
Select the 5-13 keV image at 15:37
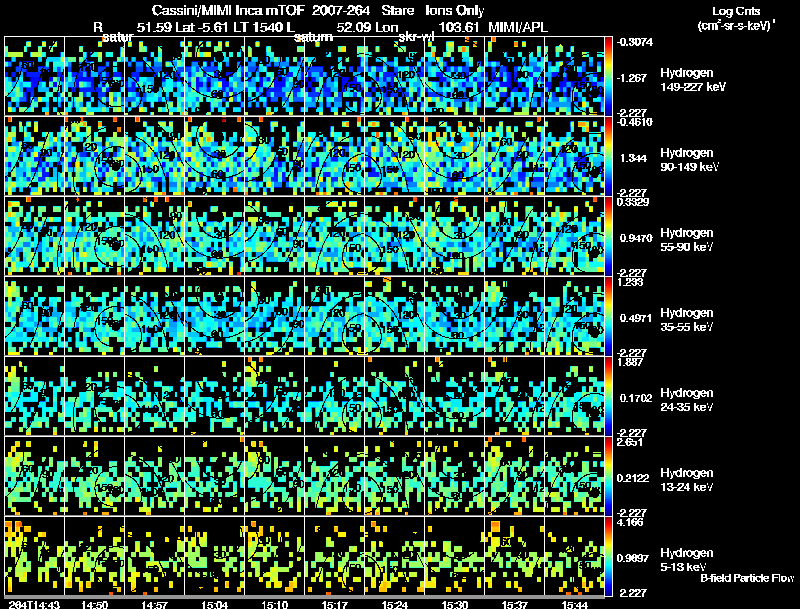tap(515, 556)
